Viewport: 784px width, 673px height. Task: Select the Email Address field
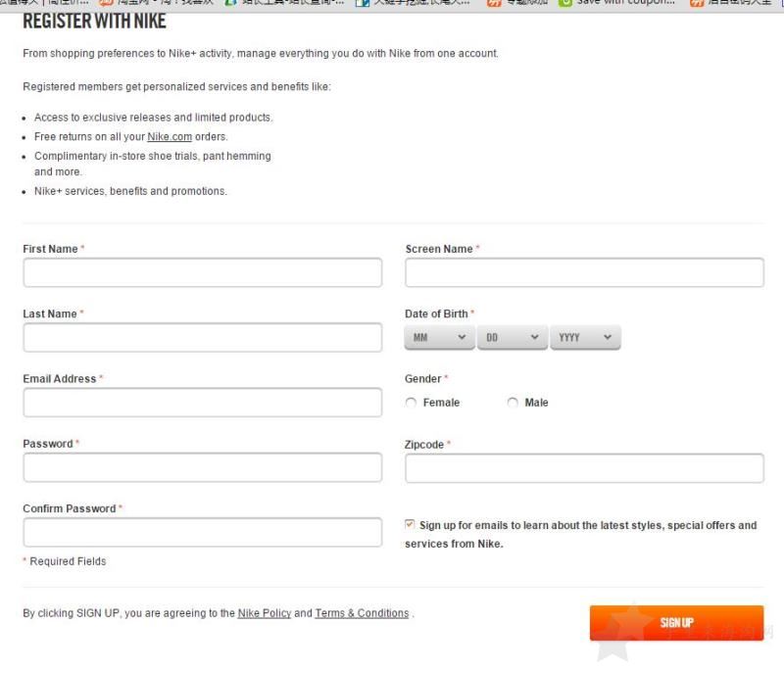[203, 403]
